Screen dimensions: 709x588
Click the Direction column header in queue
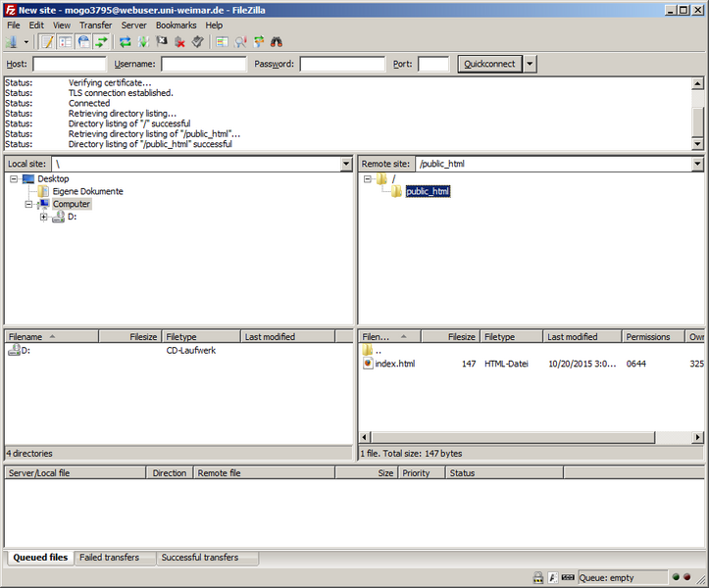pyautogui.click(x=170, y=473)
